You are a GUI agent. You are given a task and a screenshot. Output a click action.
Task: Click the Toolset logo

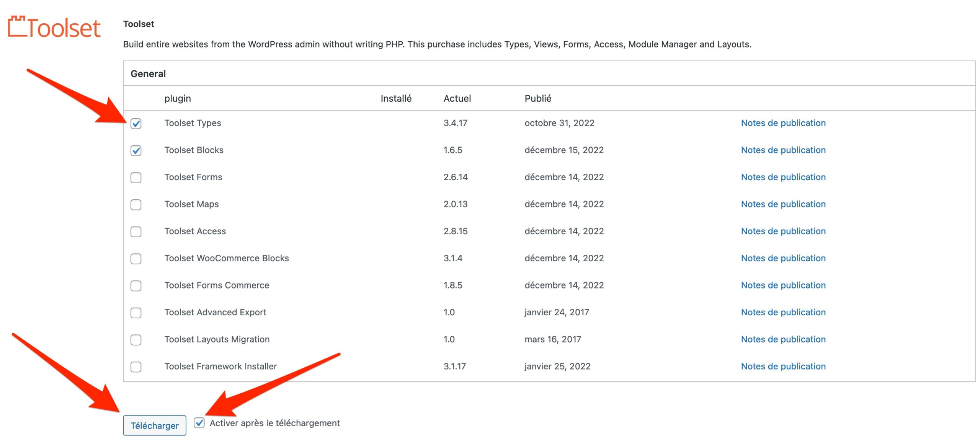(x=54, y=27)
